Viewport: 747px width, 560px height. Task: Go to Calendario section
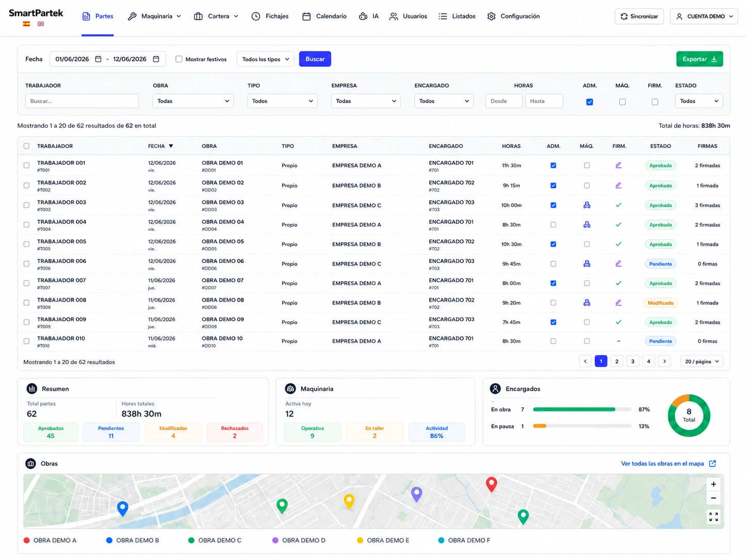(x=324, y=17)
